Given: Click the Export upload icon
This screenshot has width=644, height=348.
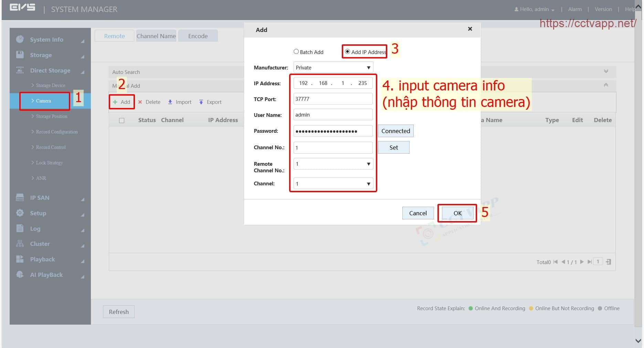Looking at the screenshot, I should point(201,102).
